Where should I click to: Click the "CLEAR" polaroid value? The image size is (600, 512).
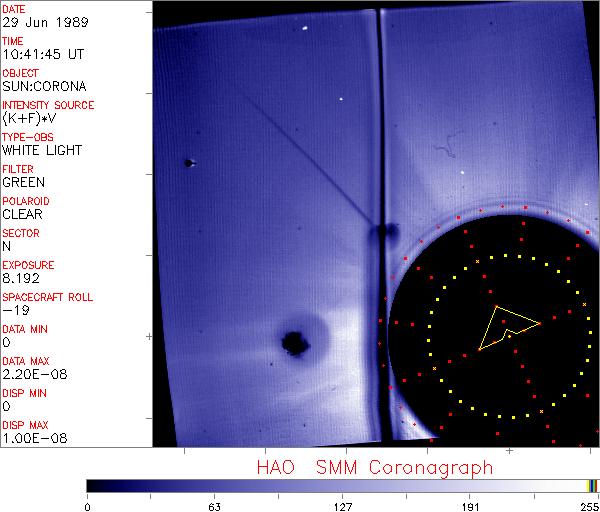(x=22, y=214)
